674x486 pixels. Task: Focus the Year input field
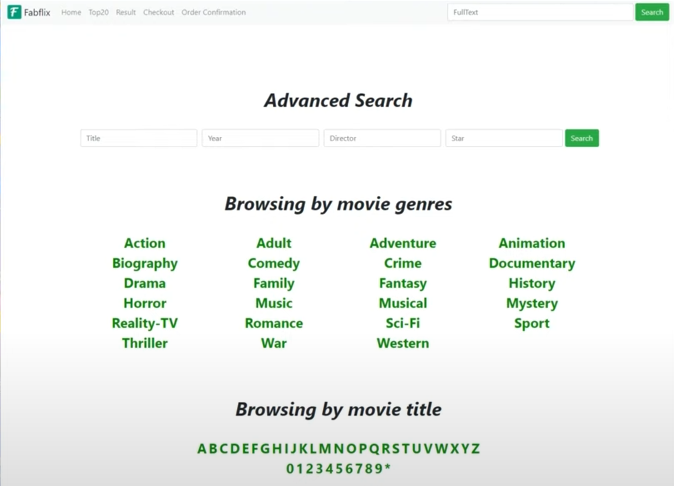tap(260, 138)
